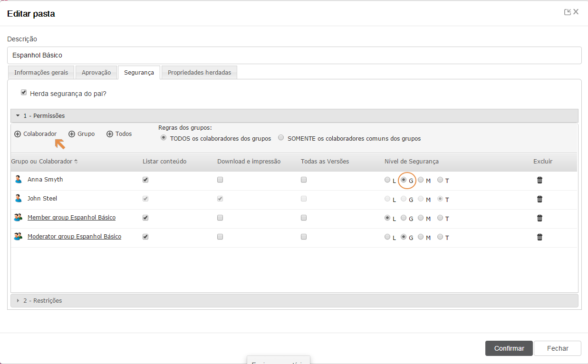Viewport: 588px width, 364px height.
Task: Set Moderator group security level to T
Action: [x=440, y=237]
